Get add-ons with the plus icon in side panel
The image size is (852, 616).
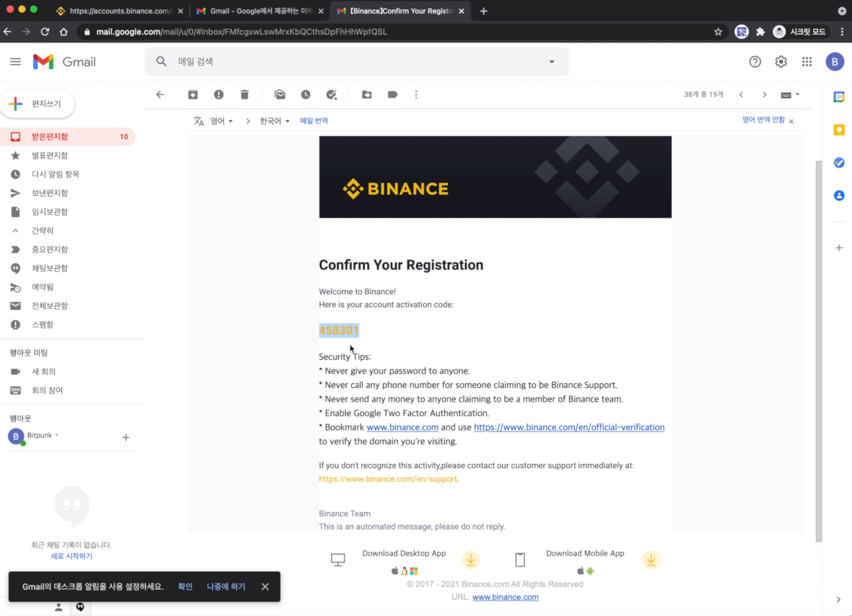tap(839, 247)
